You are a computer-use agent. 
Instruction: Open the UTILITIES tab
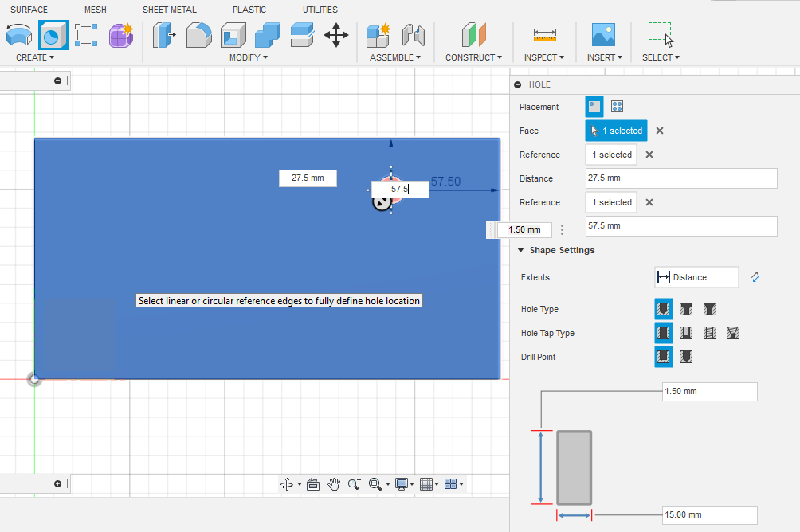click(x=320, y=10)
